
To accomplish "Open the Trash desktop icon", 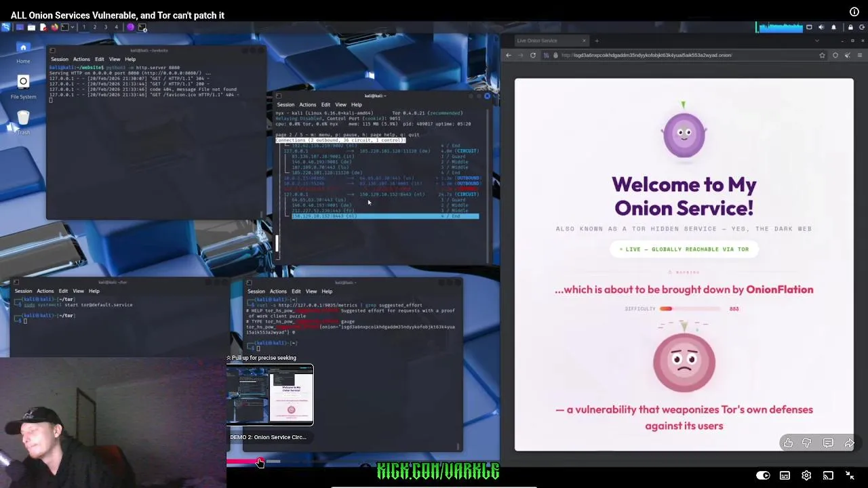I will point(23,121).
